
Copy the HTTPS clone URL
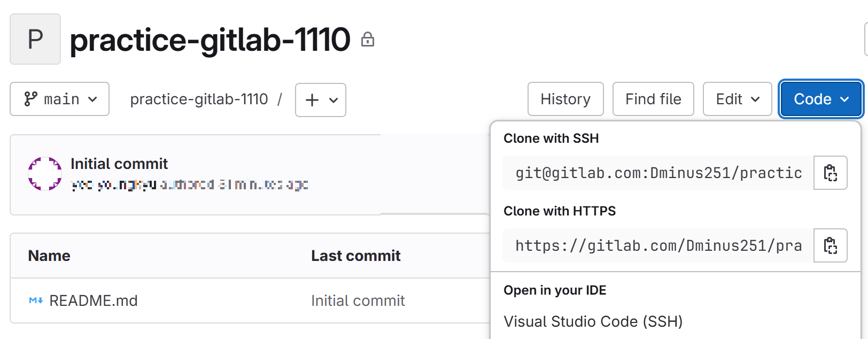(x=830, y=245)
